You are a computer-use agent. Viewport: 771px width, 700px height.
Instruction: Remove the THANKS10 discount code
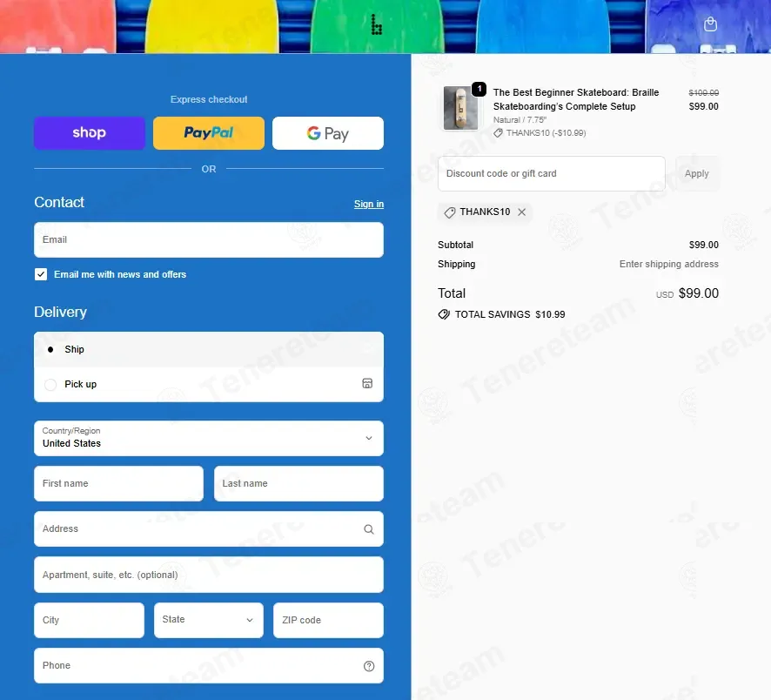(522, 212)
